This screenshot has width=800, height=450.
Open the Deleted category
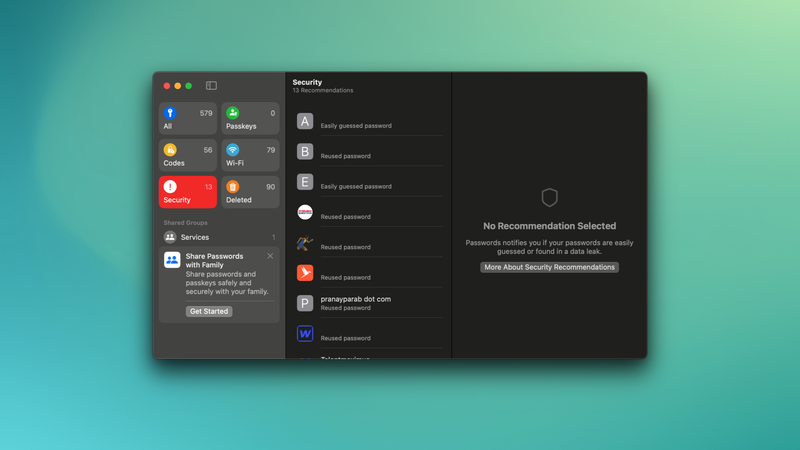[x=250, y=192]
